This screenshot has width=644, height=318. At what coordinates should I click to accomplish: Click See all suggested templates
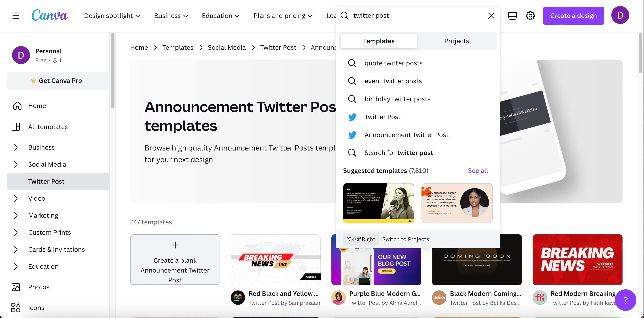477,170
